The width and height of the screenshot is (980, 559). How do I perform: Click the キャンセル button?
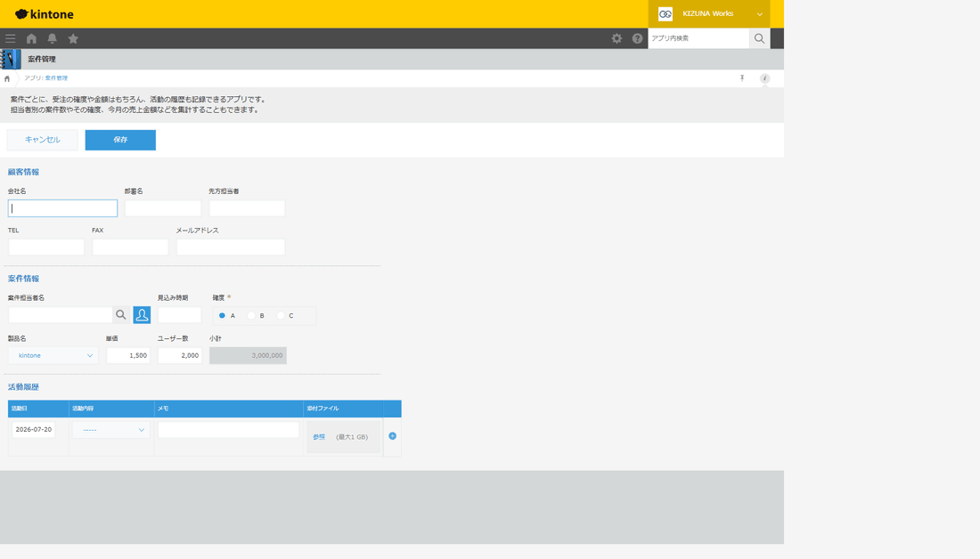(x=43, y=140)
